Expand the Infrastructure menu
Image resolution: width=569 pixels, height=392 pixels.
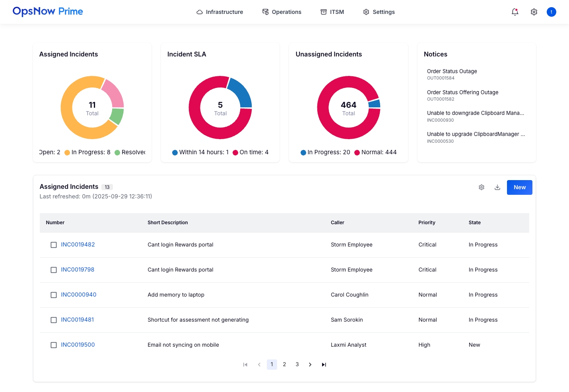click(219, 12)
